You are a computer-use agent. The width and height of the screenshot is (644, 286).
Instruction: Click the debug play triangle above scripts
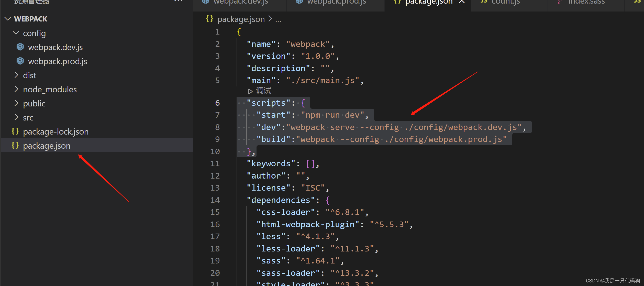pos(250,91)
